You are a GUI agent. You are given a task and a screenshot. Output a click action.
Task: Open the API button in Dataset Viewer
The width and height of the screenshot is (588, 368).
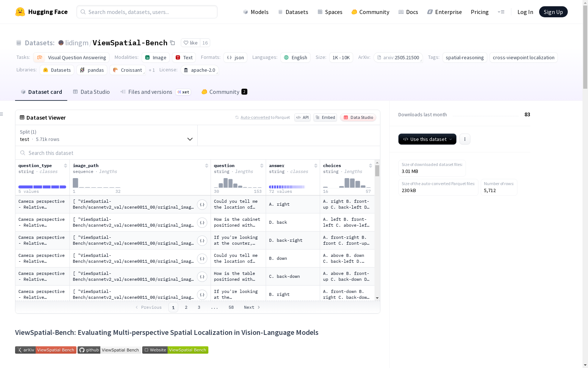[302, 117]
